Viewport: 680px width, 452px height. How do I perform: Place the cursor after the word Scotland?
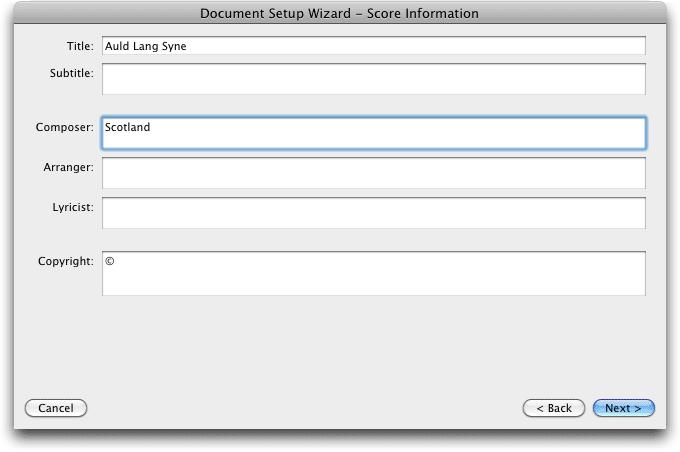(x=151, y=127)
